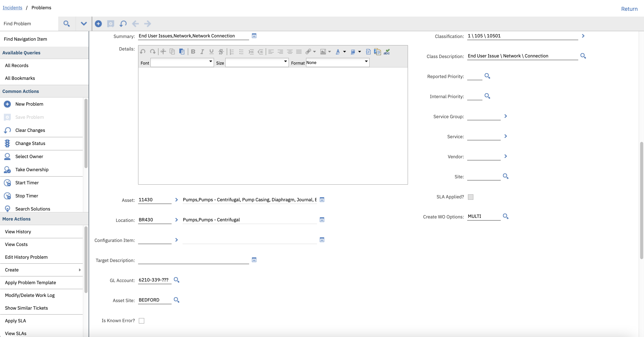Open View History in More Actions
This screenshot has height=337, width=644.
[x=18, y=232]
